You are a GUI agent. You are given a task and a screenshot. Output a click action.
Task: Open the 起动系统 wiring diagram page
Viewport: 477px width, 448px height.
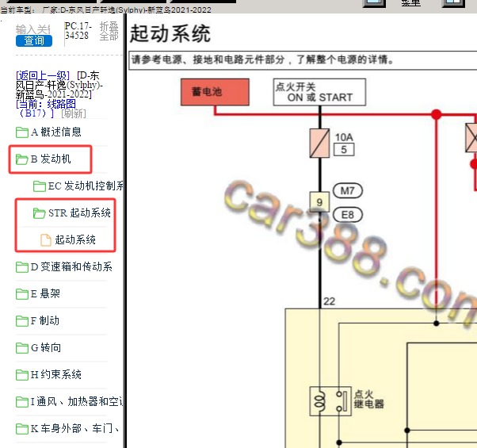coord(75,239)
